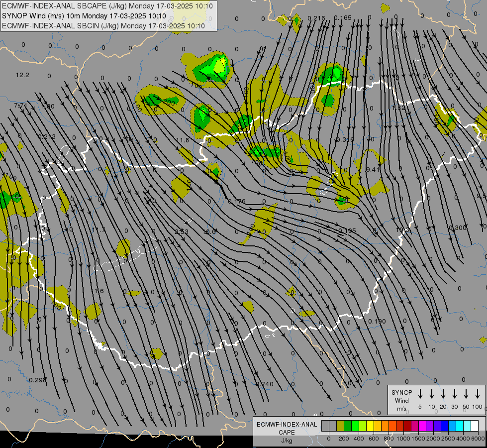
Task: Click the 50 label in the wind legend
Action: coord(466,407)
